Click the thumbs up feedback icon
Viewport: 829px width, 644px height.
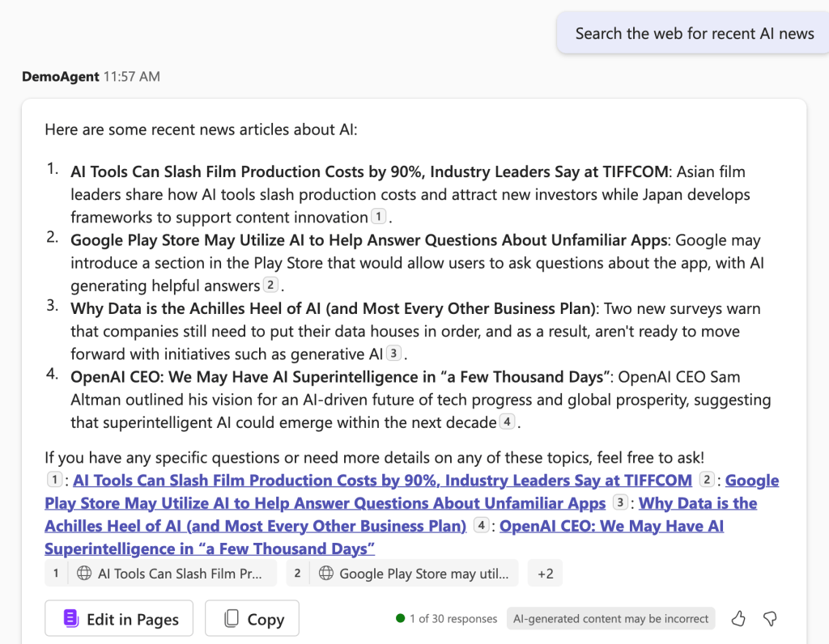tap(738, 619)
